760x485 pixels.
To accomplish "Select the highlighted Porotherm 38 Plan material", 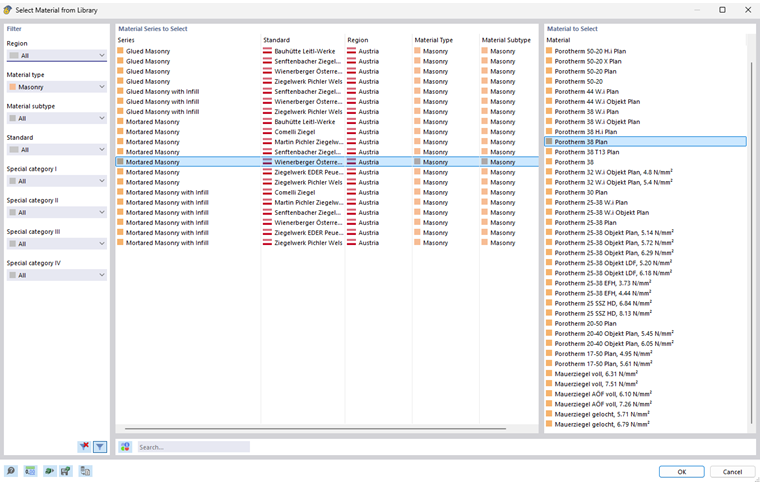I will [x=646, y=142].
